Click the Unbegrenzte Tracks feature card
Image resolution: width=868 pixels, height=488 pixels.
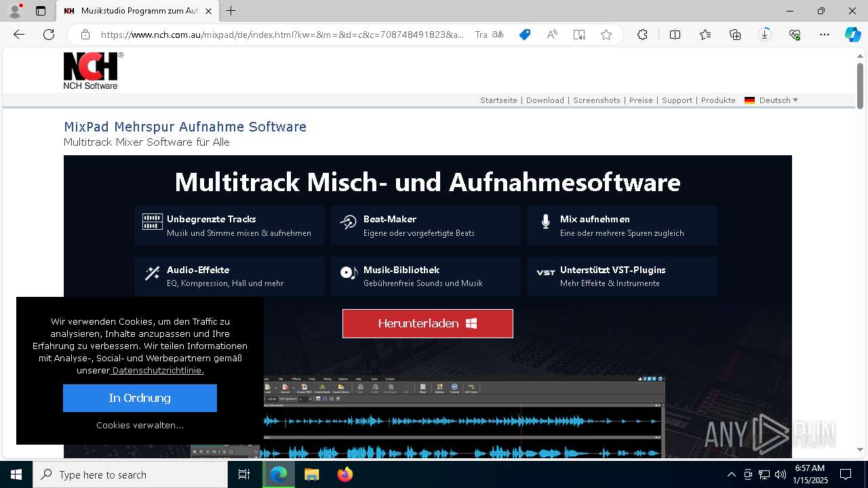[x=229, y=226]
